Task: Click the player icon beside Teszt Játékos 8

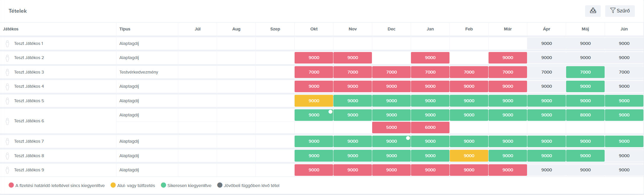Action: point(7,156)
